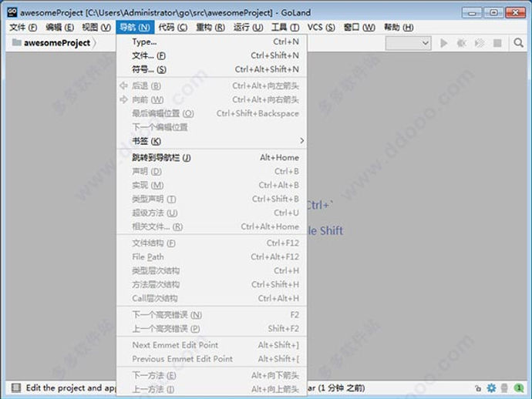Screen dimensions: 532x399
Task: Click the 类型层次结构 menu entry
Action: tap(212, 271)
